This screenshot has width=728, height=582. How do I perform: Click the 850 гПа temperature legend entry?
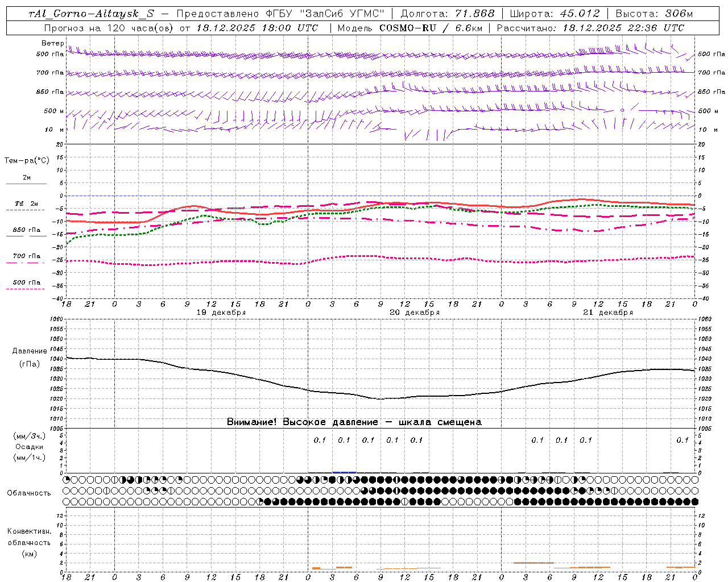click(x=27, y=230)
